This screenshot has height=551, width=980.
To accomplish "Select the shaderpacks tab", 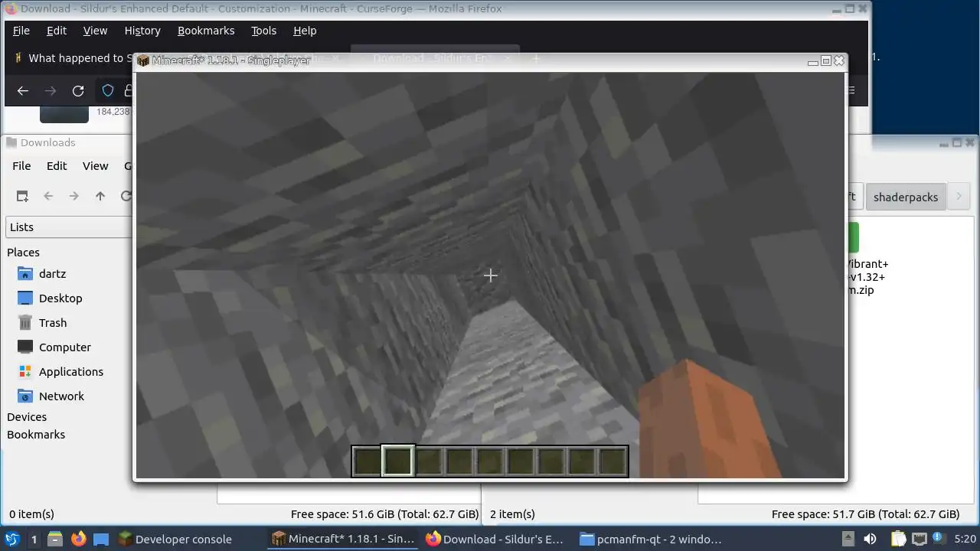I will coord(906,197).
